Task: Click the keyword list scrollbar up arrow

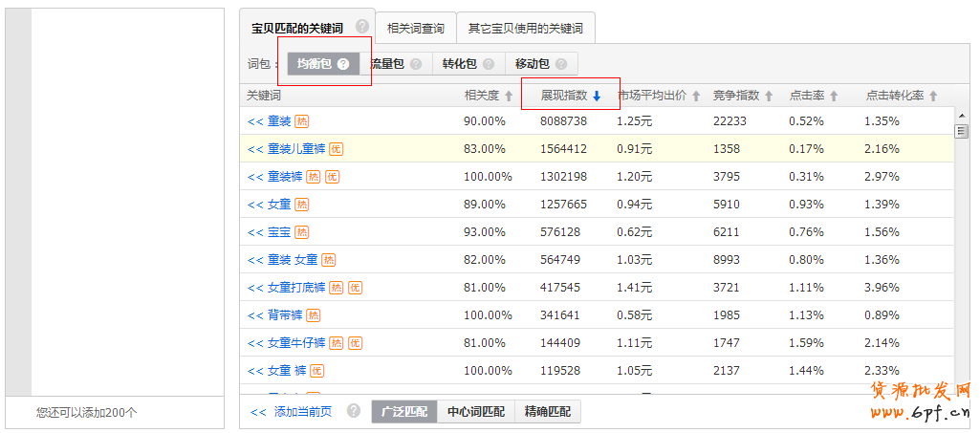Action: point(960,114)
